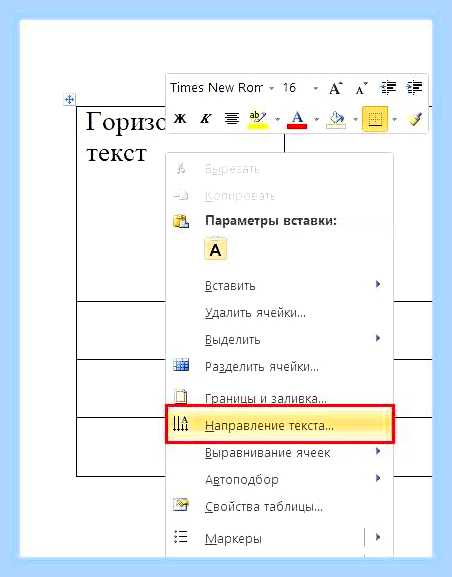Click the center alignment icon
This screenshot has width=452, height=577.
(x=232, y=118)
